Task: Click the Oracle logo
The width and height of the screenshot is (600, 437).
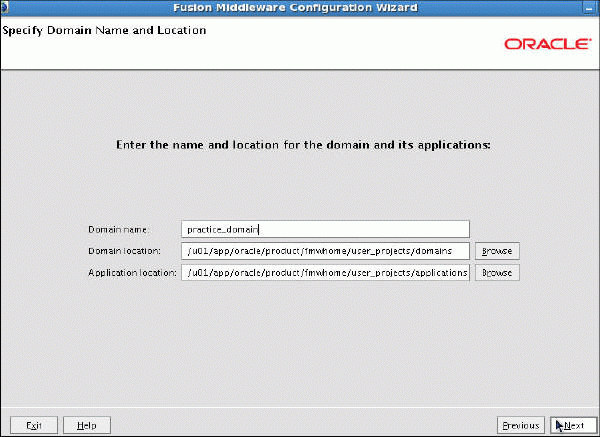Action: click(x=547, y=44)
